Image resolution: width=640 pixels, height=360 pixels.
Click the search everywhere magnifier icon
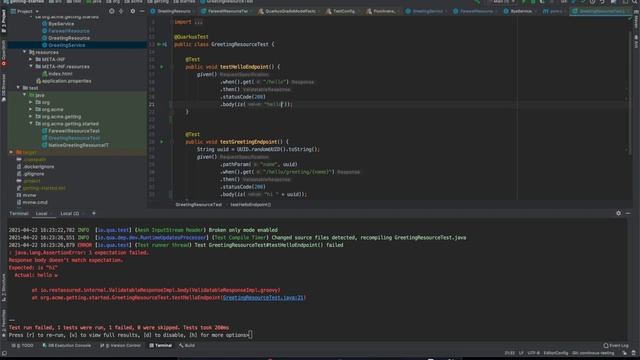click(635, 2)
